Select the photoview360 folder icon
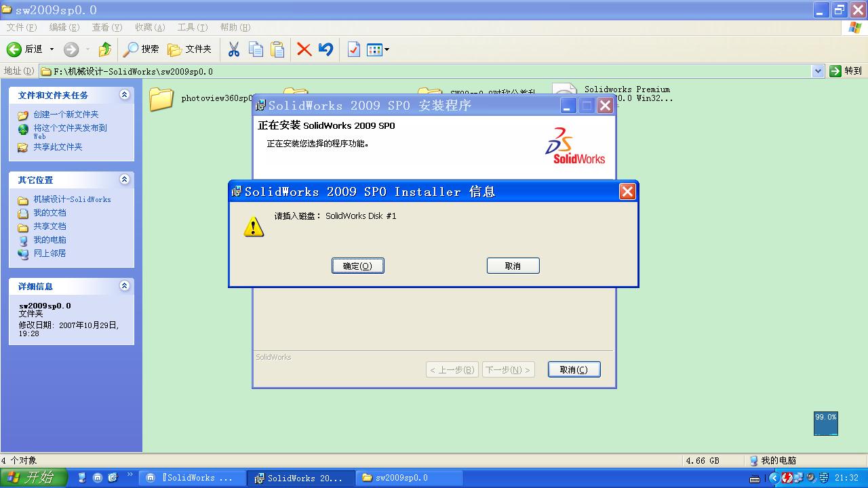This screenshot has width=868, height=488. (x=162, y=99)
